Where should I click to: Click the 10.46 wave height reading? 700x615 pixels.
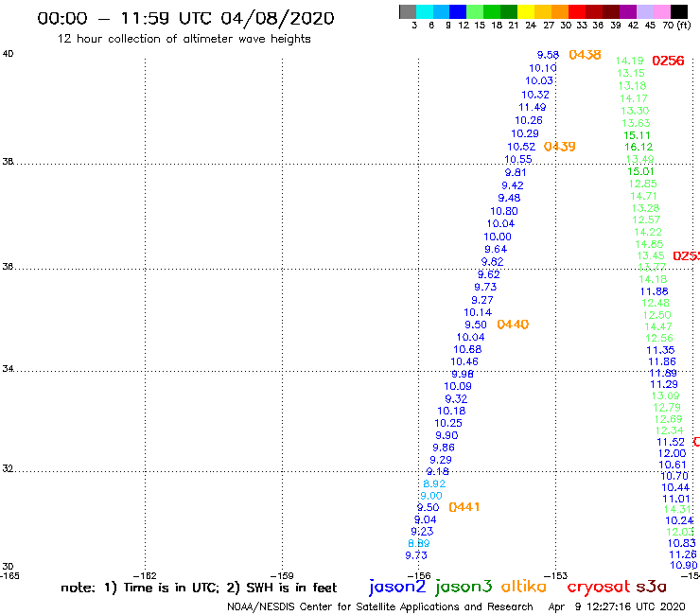click(464, 361)
